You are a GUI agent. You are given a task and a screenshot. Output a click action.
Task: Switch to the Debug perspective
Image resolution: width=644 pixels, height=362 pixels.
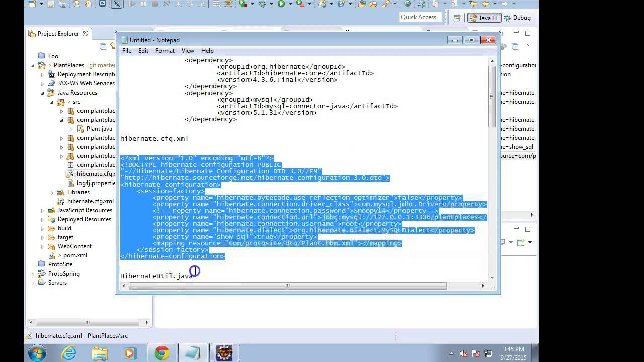pyautogui.click(x=517, y=18)
